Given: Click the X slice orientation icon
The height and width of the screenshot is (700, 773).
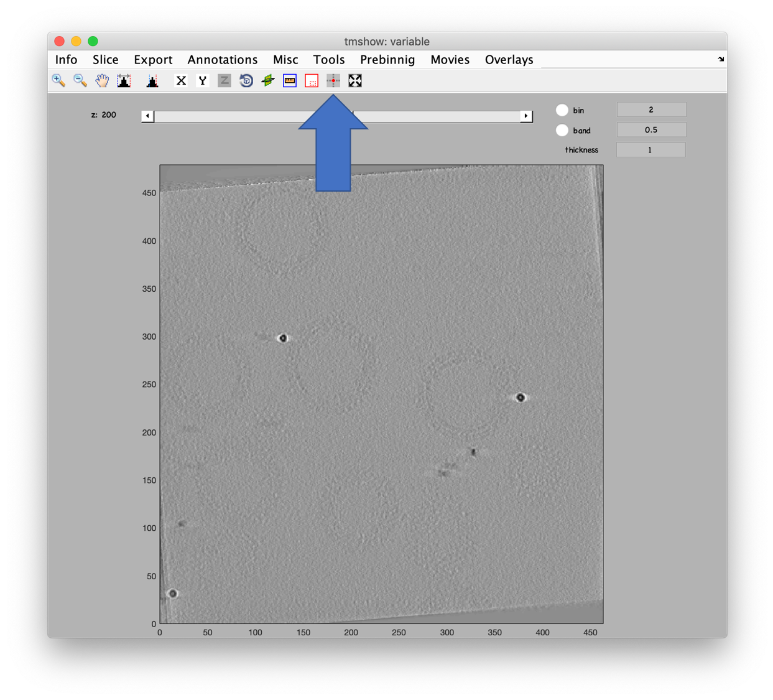Looking at the screenshot, I should [181, 80].
